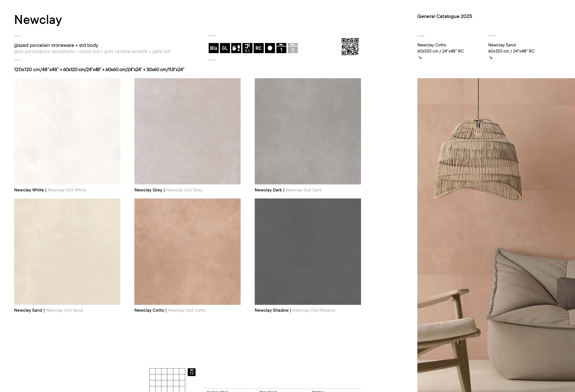Click the grey Spanish and French description line
This screenshot has width=575, height=392.
[x=92, y=52]
